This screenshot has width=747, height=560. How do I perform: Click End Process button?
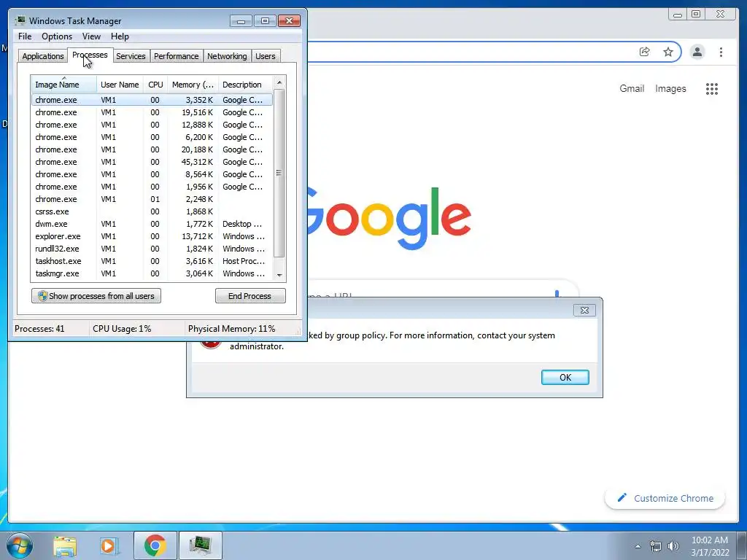(250, 296)
